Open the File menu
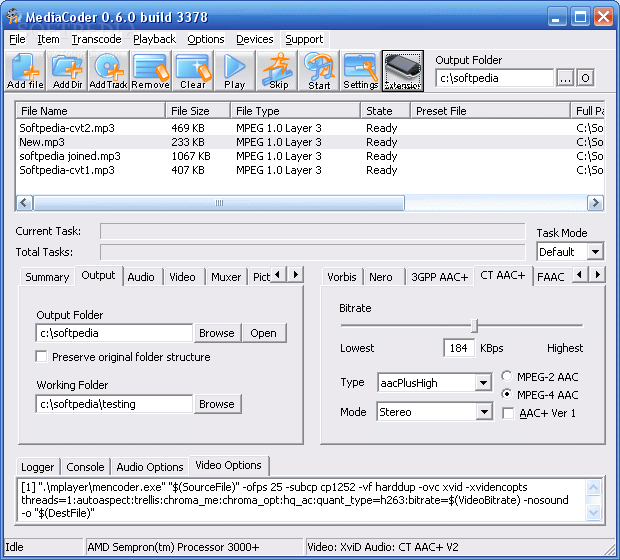 (x=17, y=39)
